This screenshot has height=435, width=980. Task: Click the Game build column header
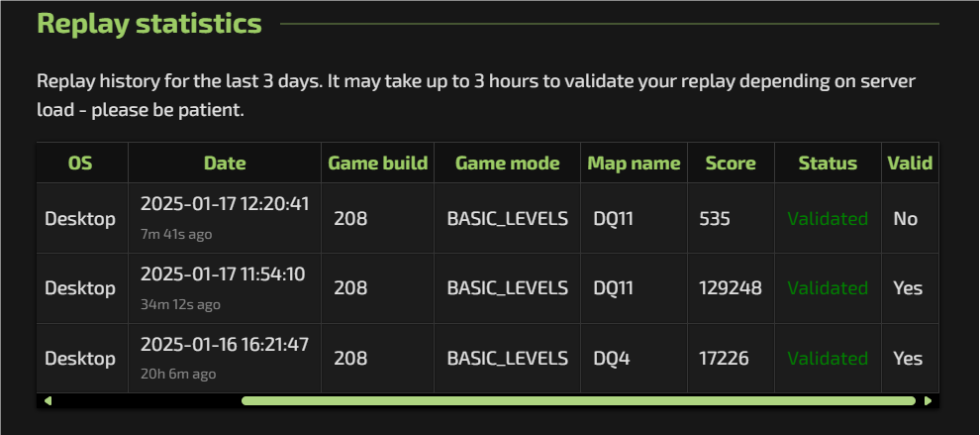click(378, 163)
